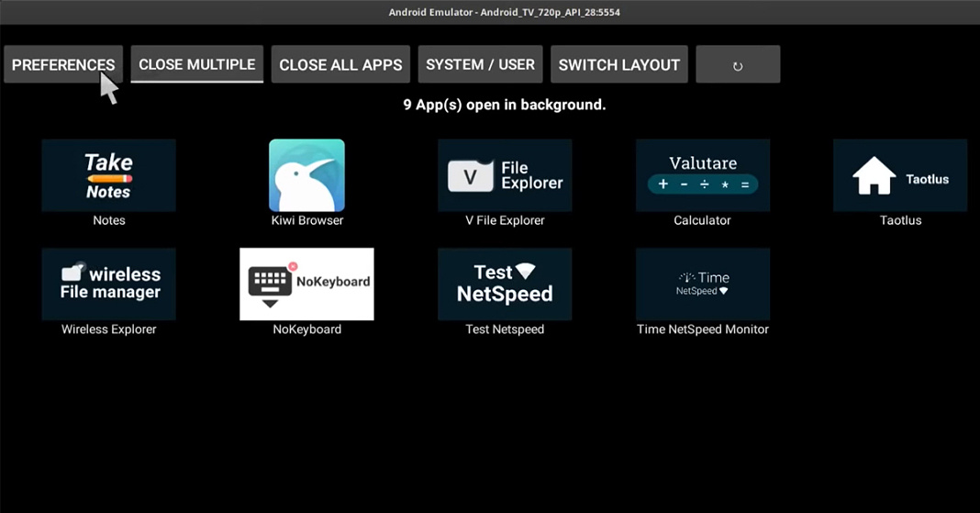Click the refresh arrow button

click(x=738, y=64)
